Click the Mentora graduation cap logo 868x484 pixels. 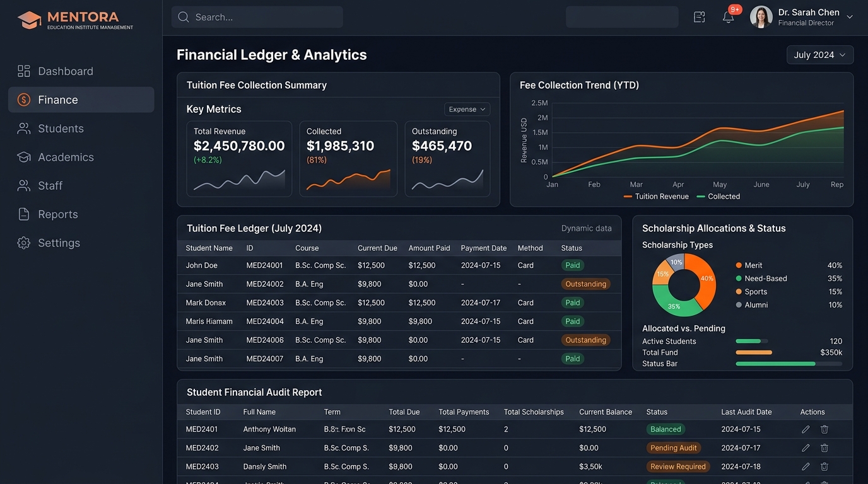click(x=29, y=20)
